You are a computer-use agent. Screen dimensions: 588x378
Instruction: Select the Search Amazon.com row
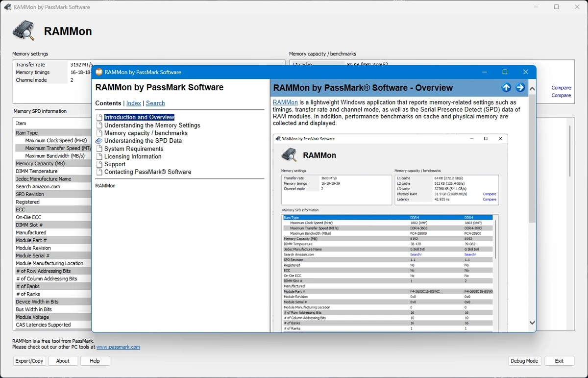click(x=53, y=186)
